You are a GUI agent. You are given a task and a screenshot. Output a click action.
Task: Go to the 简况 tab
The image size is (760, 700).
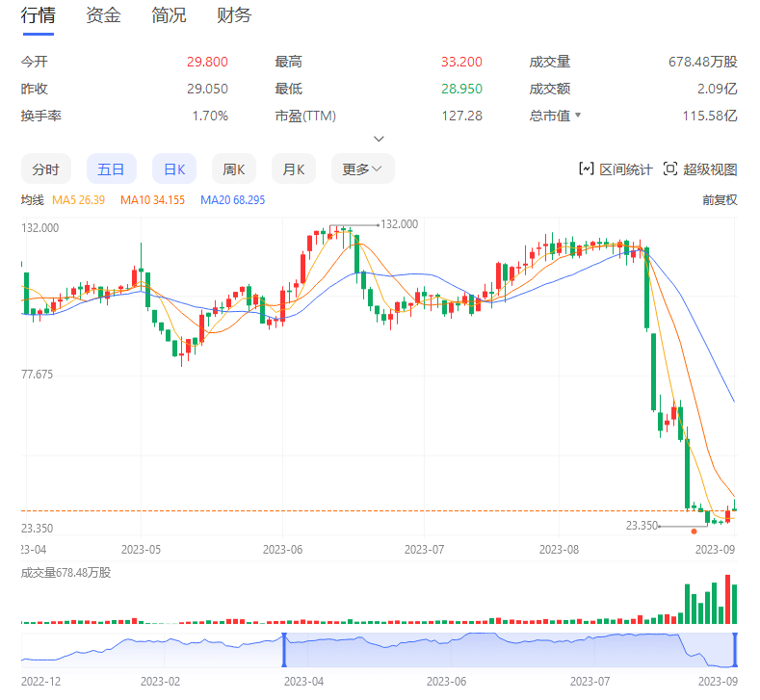[169, 15]
